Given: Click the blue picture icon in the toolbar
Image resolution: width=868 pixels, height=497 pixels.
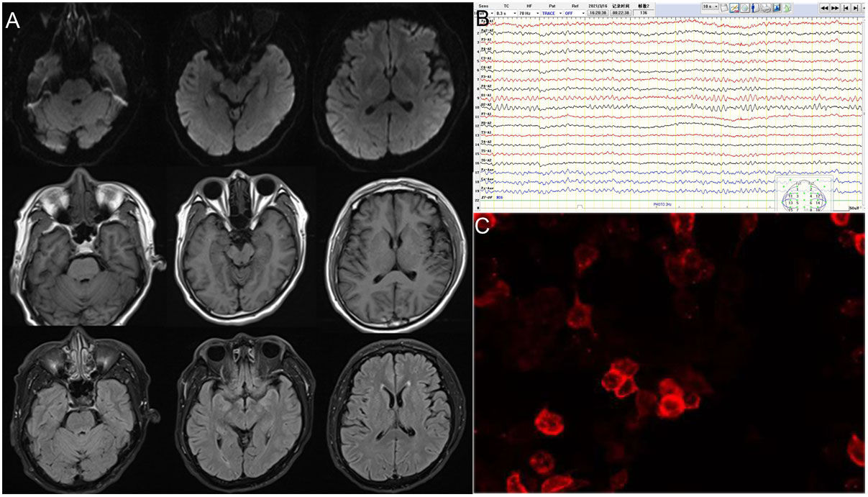Looking at the screenshot, I should (777, 7).
